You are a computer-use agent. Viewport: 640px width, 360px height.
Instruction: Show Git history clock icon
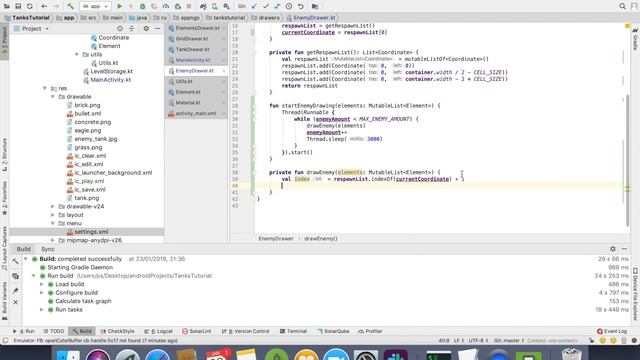pos(289,6)
